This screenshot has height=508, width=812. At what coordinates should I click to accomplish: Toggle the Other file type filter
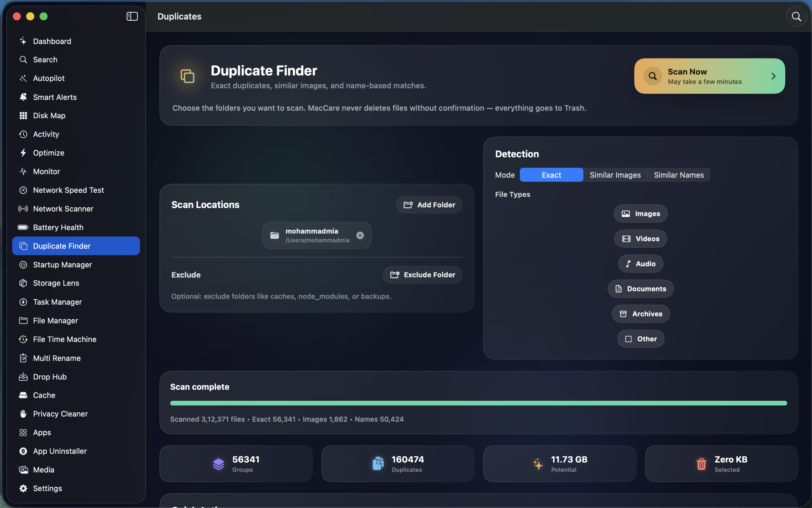pyautogui.click(x=640, y=339)
